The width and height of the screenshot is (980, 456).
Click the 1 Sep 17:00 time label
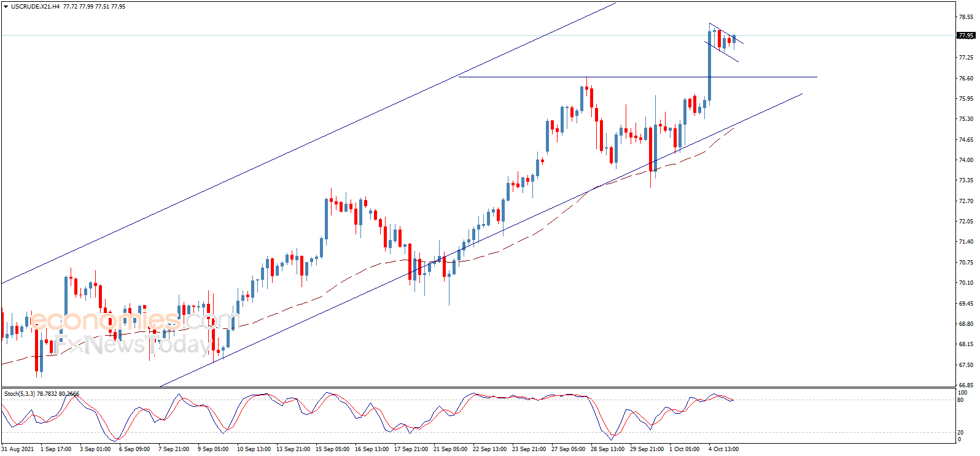[56, 449]
